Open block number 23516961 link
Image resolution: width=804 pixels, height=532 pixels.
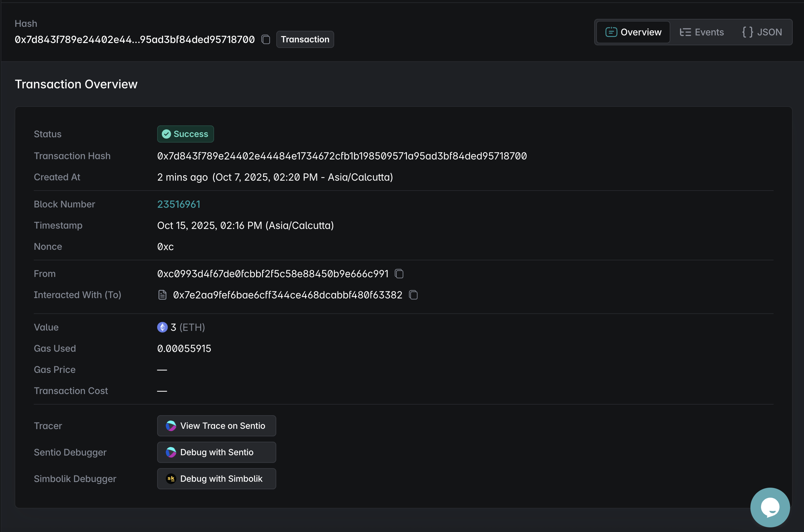179,204
